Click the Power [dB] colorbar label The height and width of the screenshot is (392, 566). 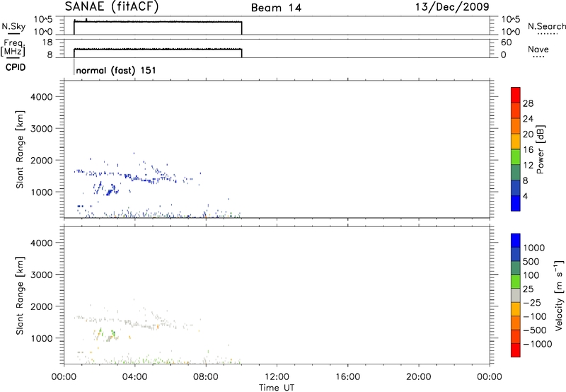pyautogui.click(x=540, y=149)
